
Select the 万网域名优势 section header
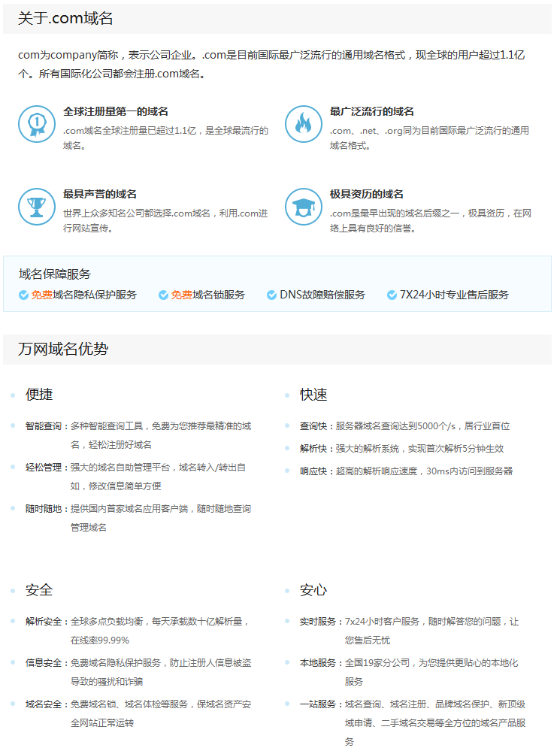click(x=277, y=349)
